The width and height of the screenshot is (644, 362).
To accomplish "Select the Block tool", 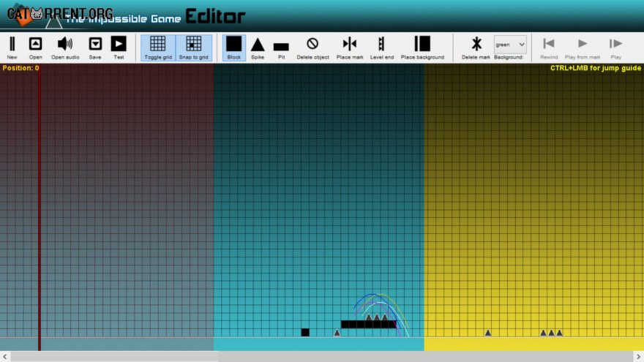I will [x=234, y=48].
